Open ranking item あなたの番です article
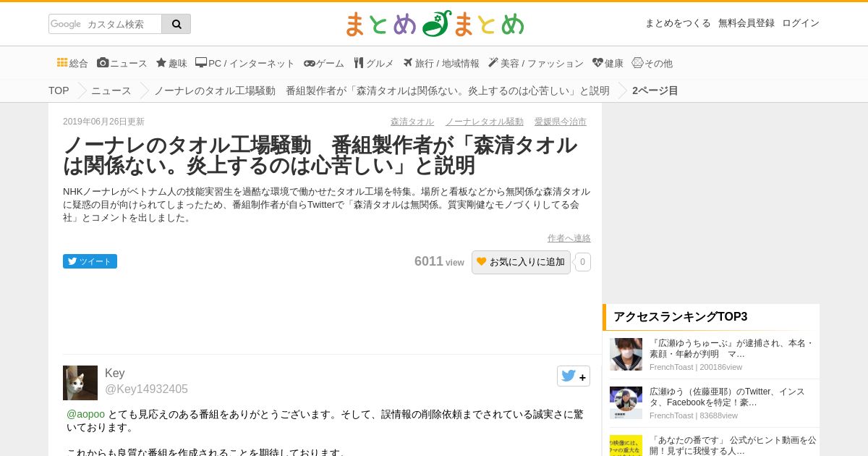The image size is (868, 456). (733, 445)
